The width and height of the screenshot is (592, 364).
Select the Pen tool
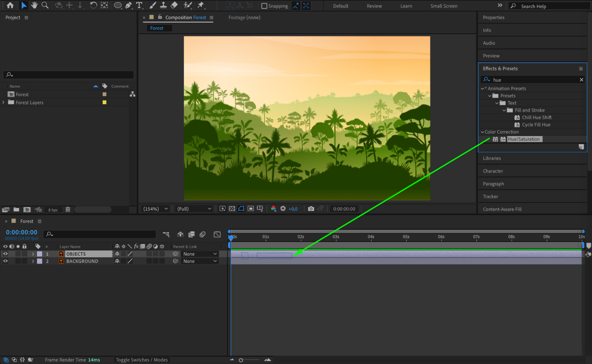(129, 5)
